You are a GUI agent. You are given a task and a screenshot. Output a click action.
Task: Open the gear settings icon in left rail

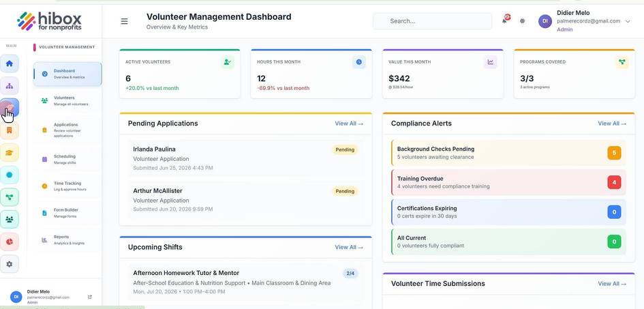pos(10,264)
